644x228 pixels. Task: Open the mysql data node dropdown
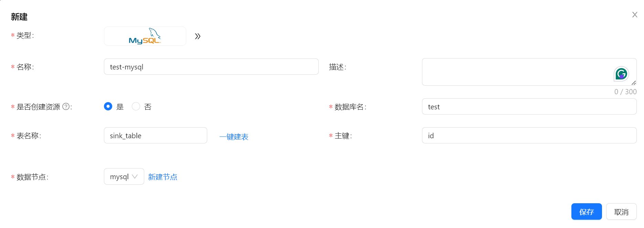click(x=124, y=176)
